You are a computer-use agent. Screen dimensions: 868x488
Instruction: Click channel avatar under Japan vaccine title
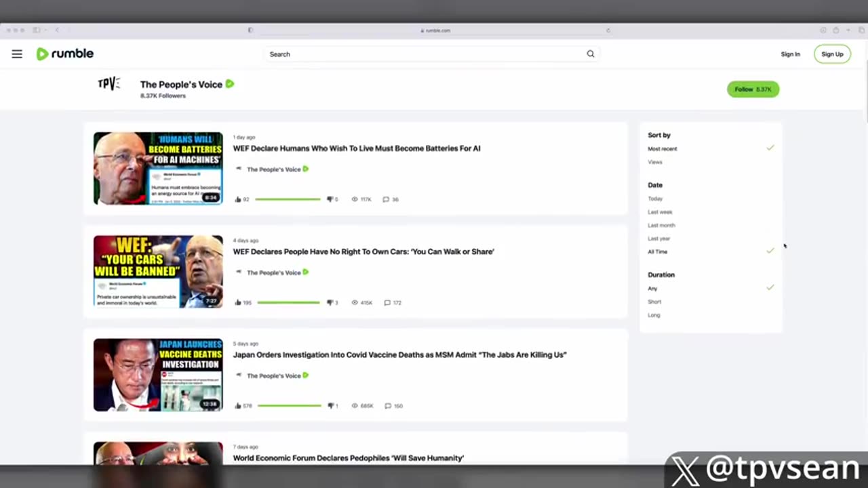click(239, 375)
